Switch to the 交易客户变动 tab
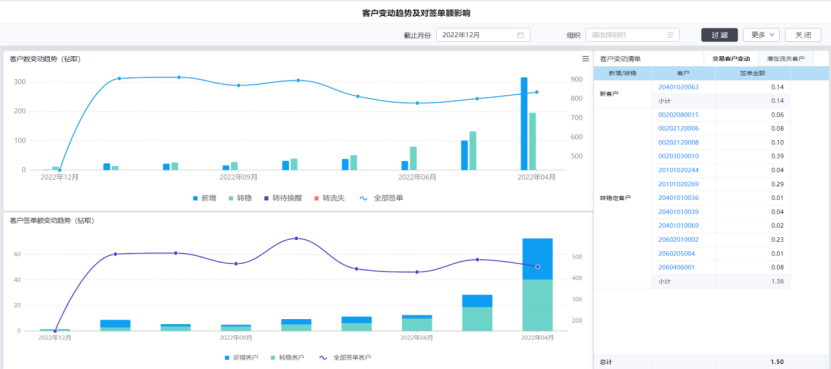 pos(731,59)
